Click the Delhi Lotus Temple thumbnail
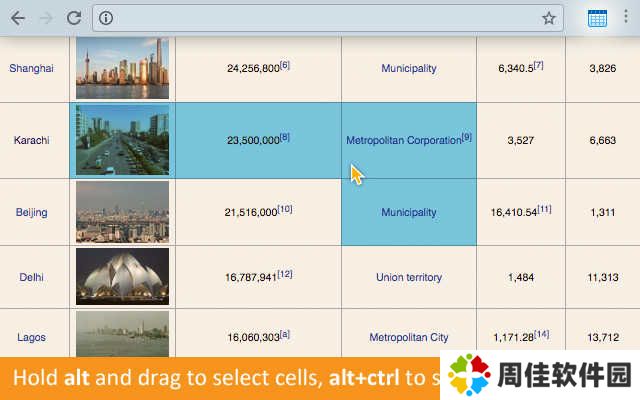 (122, 276)
